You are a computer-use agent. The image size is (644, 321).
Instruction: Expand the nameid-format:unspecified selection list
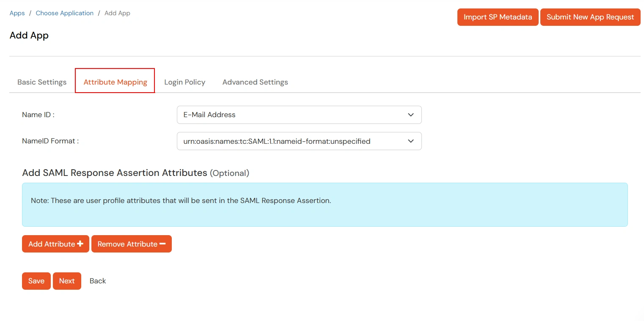click(x=299, y=141)
